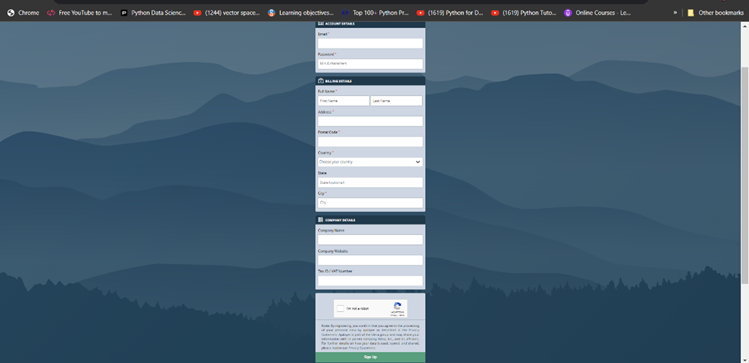Click the Last Name input field
Screen dimensions: 749x363
tap(396, 101)
